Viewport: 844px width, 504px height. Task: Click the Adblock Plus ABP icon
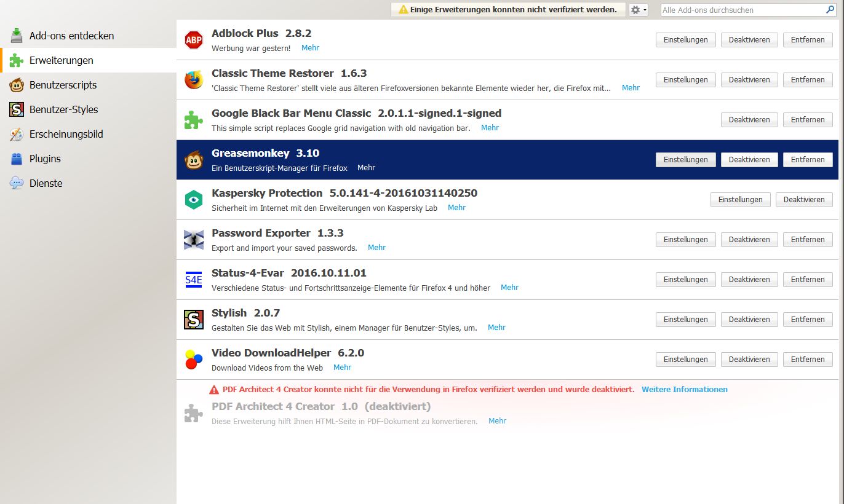(194, 40)
